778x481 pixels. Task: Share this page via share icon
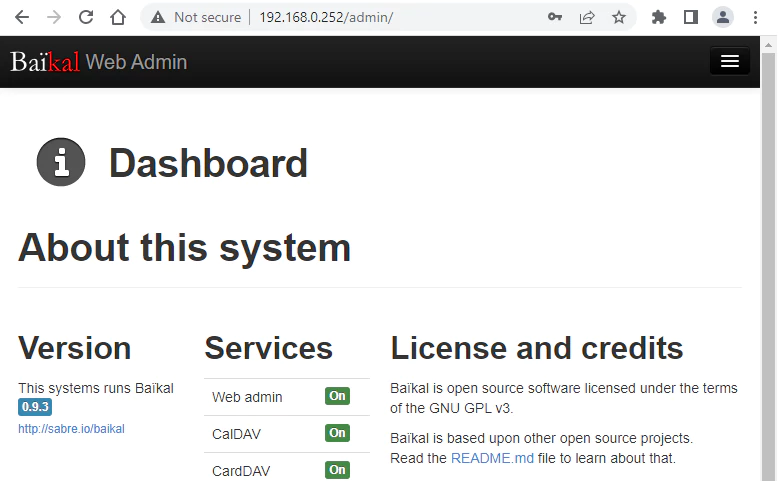587,17
